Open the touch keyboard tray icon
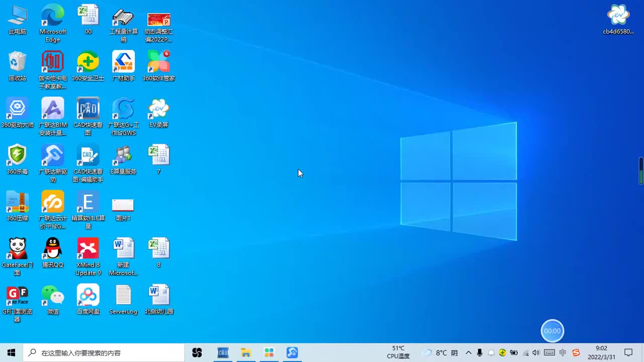Viewport: 644px width, 362px height. (549, 352)
